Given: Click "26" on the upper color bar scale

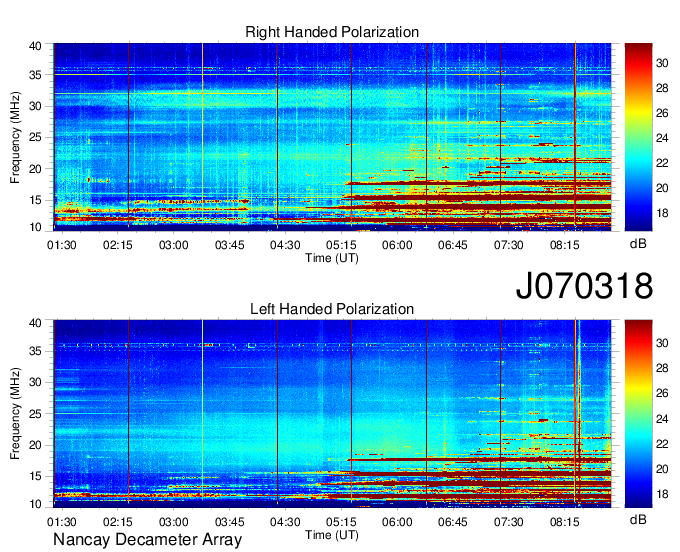Looking at the screenshot, I should (662, 114).
